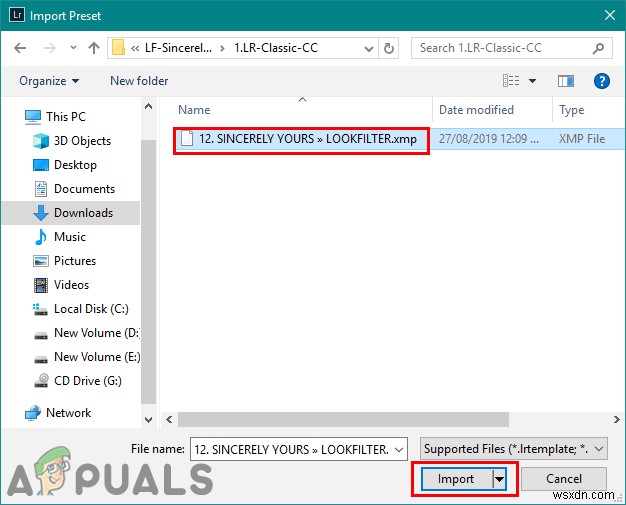Screen dimensions: 626x505
Task: Click horizontal scrollbar left arrow
Action: click(x=169, y=420)
